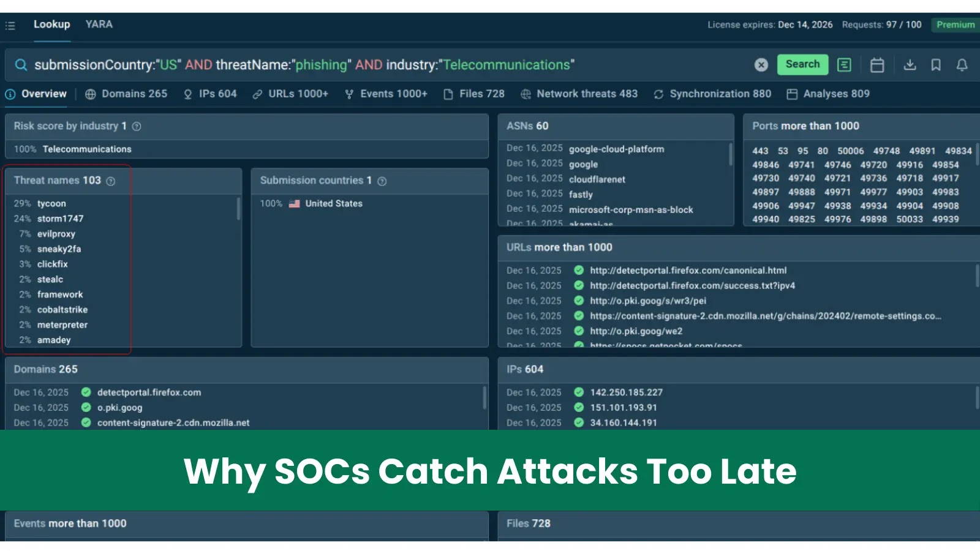Open the tycoon threat name entry
This screenshot has height=551, width=980.
tap(51, 203)
